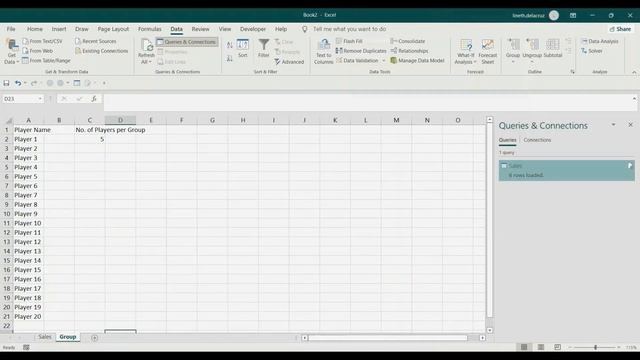The height and width of the screenshot is (360, 640).
Task: Open the File tab
Action: [11, 29]
